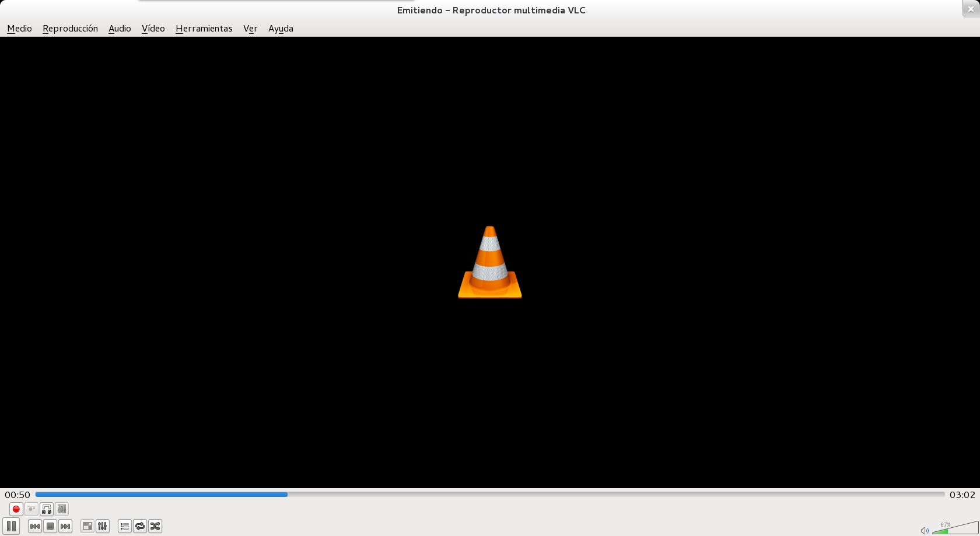Toggle shuffle random playback

coord(155,526)
